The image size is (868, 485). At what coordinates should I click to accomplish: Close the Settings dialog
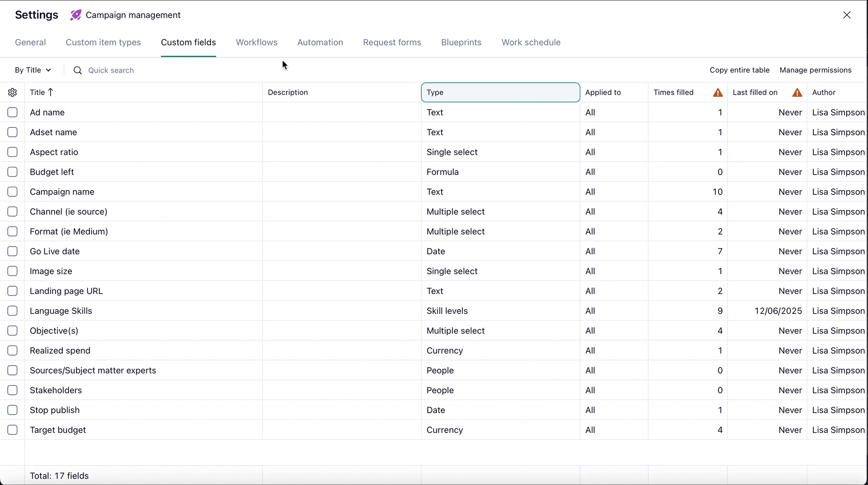(846, 15)
